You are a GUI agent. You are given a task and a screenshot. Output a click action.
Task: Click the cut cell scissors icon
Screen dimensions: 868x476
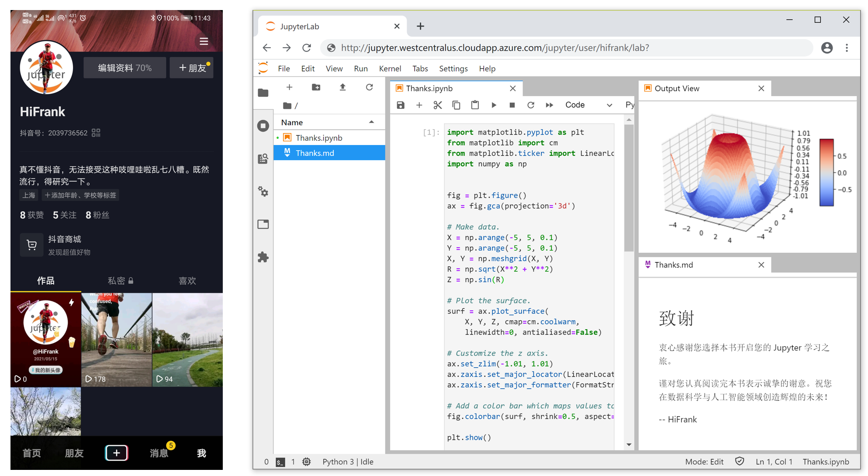(x=437, y=105)
